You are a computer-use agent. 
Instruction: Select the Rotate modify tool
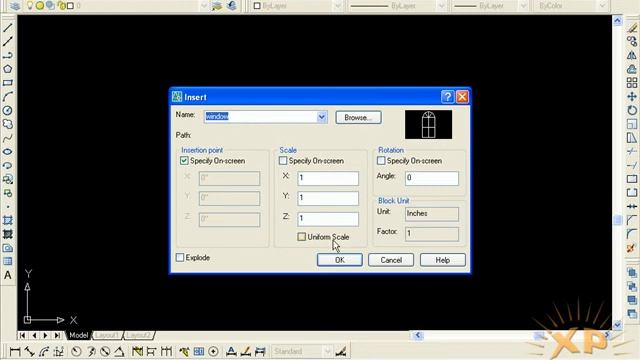tap(632, 110)
